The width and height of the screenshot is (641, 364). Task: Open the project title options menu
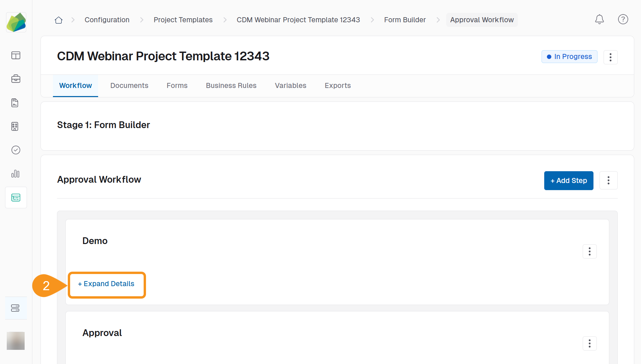coord(611,57)
